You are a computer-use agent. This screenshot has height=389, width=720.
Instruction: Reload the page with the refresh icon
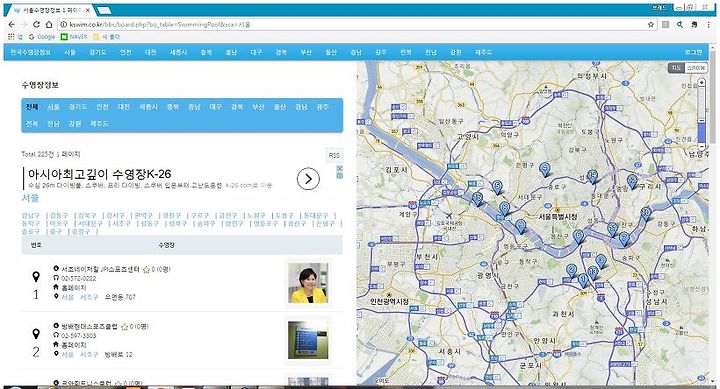[x=37, y=25]
